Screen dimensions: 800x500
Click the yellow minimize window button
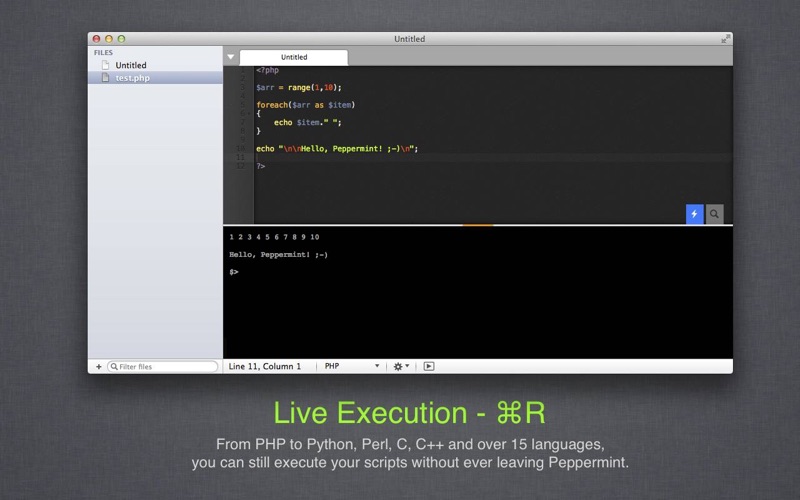point(109,39)
